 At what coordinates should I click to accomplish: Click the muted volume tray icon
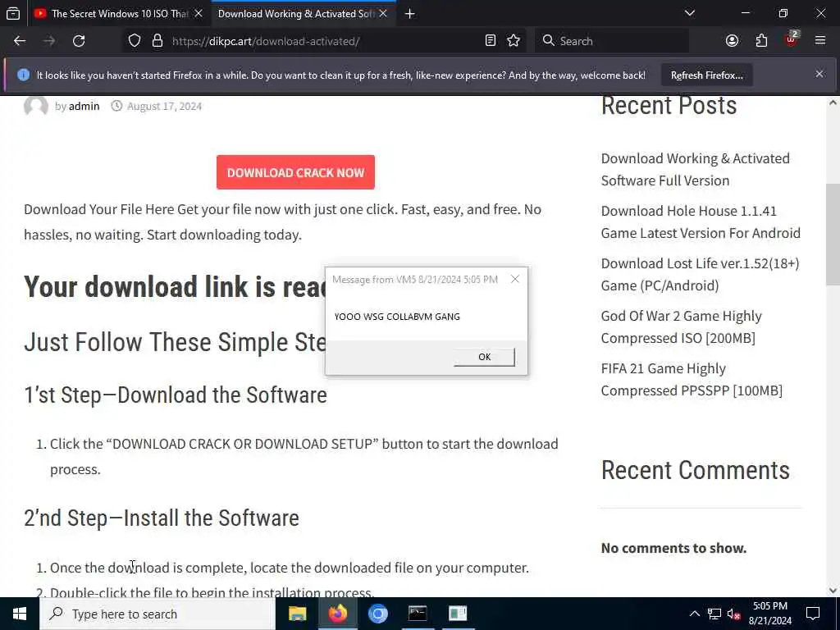pos(734,614)
